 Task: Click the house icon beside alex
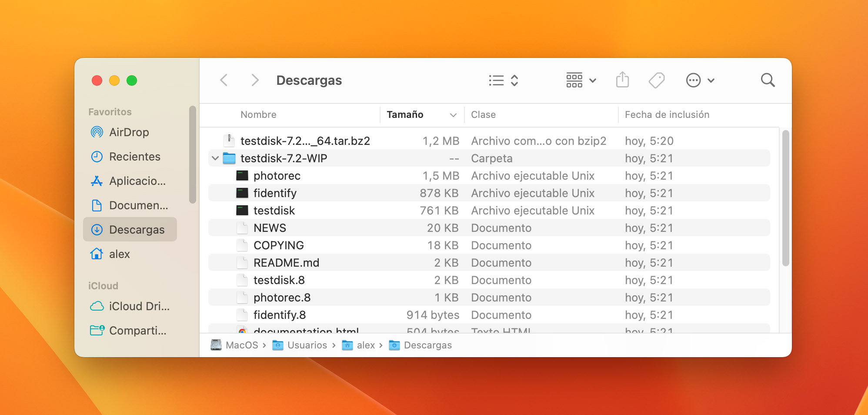(97, 254)
